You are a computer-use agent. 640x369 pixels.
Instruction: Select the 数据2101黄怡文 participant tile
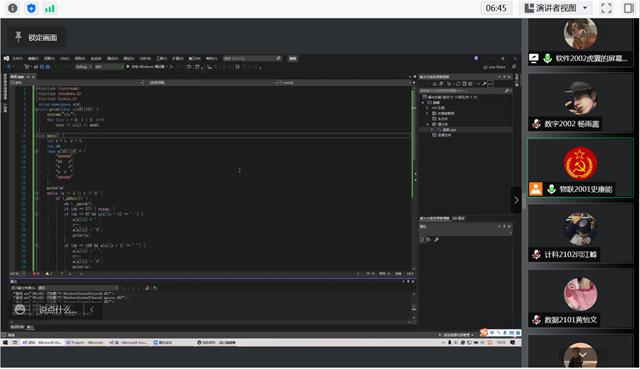point(581,298)
